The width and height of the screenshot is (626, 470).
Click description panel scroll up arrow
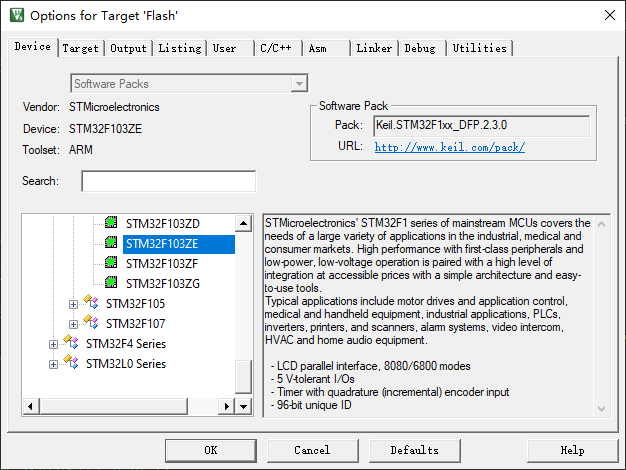click(x=601, y=224)
